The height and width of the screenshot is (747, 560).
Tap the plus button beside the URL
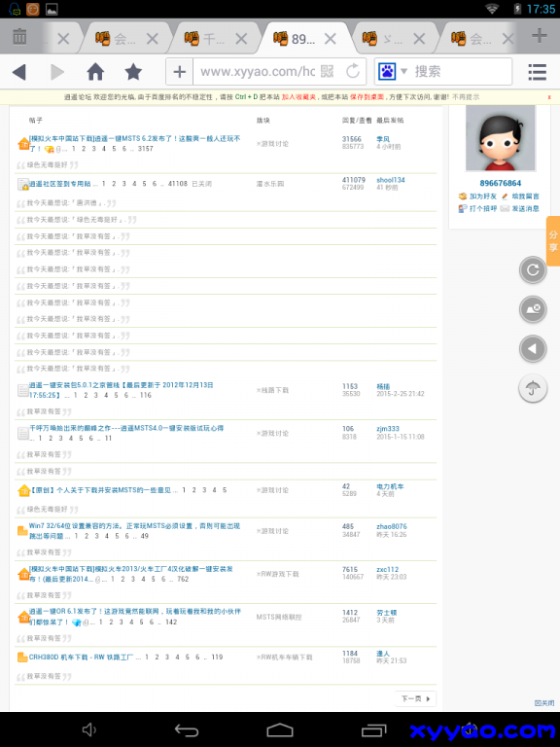pos(180,72)
